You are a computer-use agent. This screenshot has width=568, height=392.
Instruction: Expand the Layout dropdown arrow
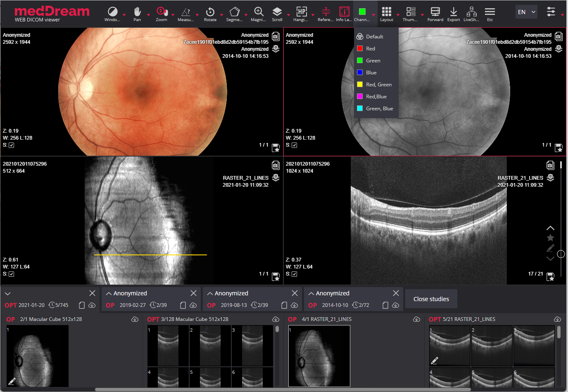[x=398, y=15]
